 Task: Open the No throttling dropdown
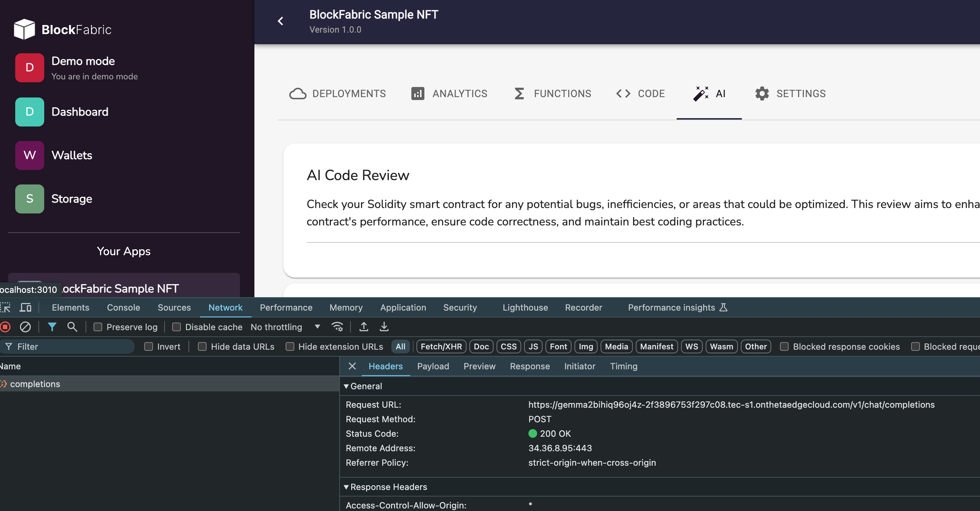285,327
